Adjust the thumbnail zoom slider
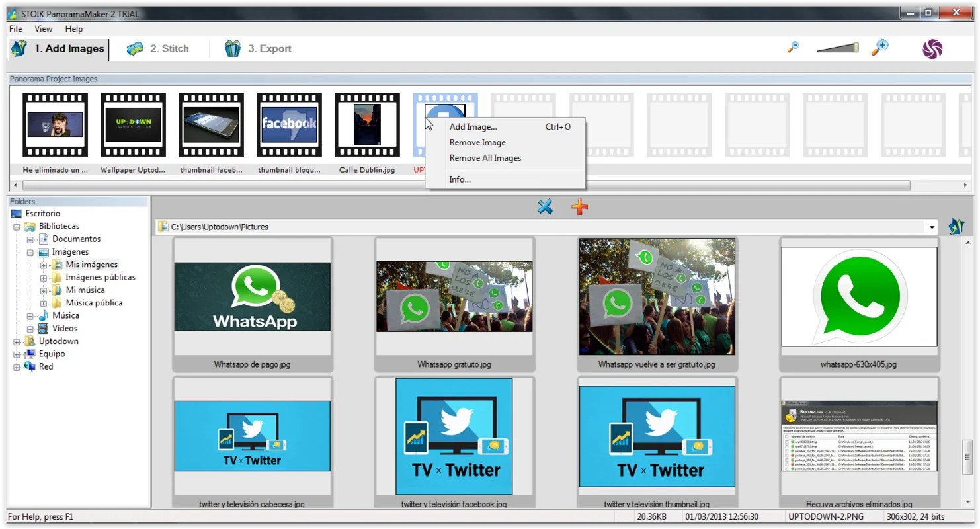This screenshot has height=529, width=980. 837,48
